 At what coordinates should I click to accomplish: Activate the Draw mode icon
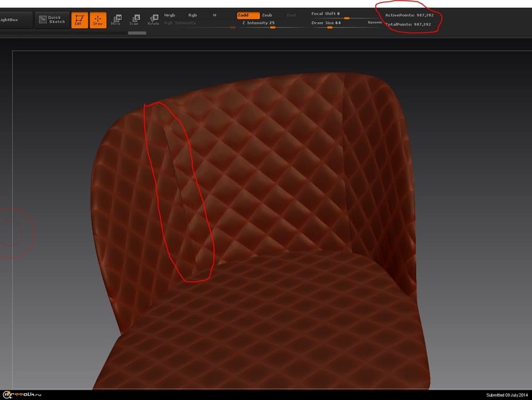[x=98, y=20]
